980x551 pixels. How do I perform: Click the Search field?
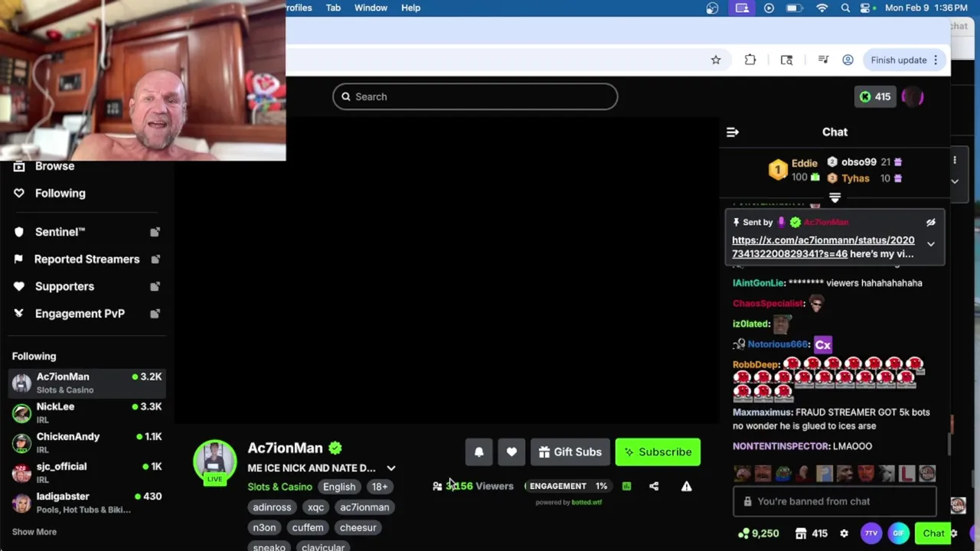coord(475,96)
